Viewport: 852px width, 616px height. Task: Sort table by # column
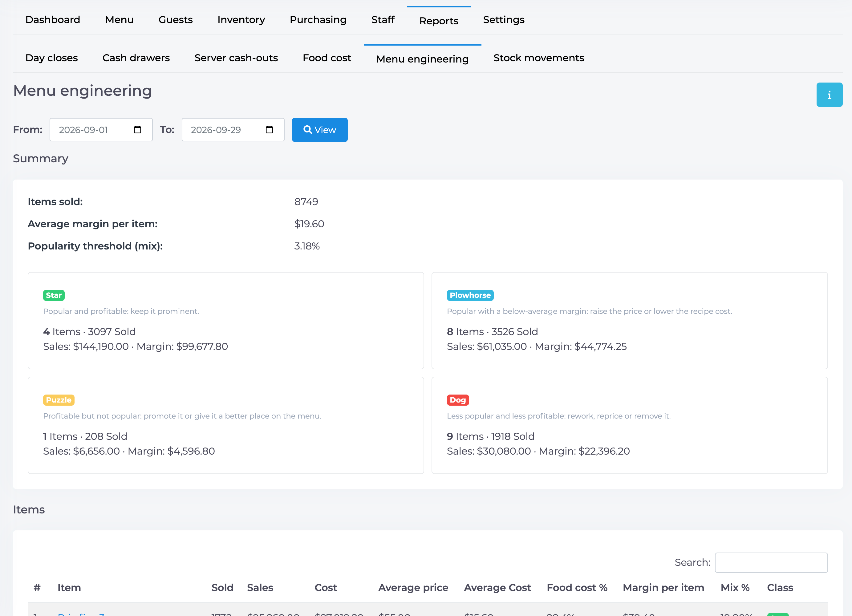pyautogui.click(x=37, y=587)
